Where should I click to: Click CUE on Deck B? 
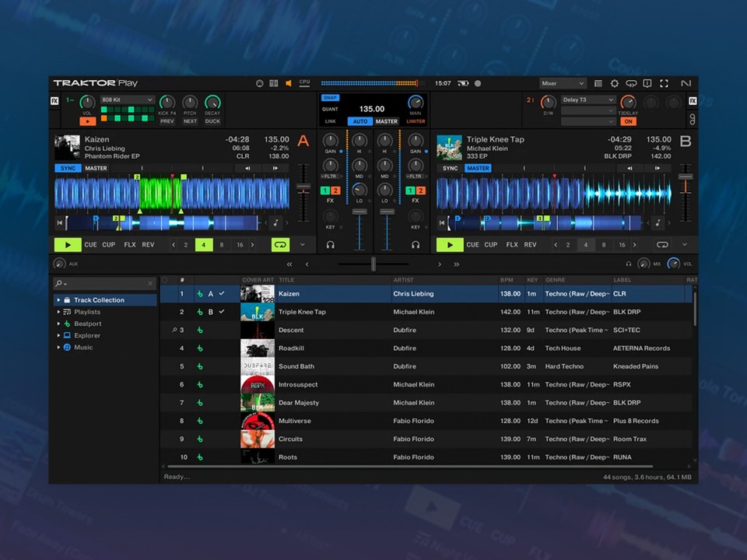pyautogui.click(x=472, y=245)
